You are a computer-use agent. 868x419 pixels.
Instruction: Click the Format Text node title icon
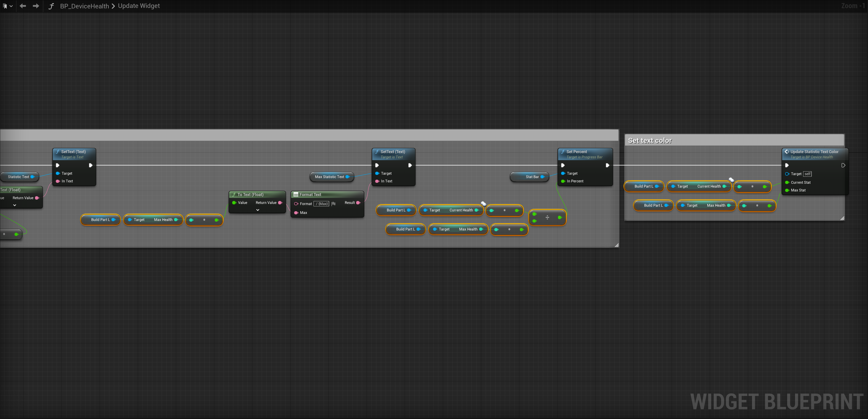296,195
